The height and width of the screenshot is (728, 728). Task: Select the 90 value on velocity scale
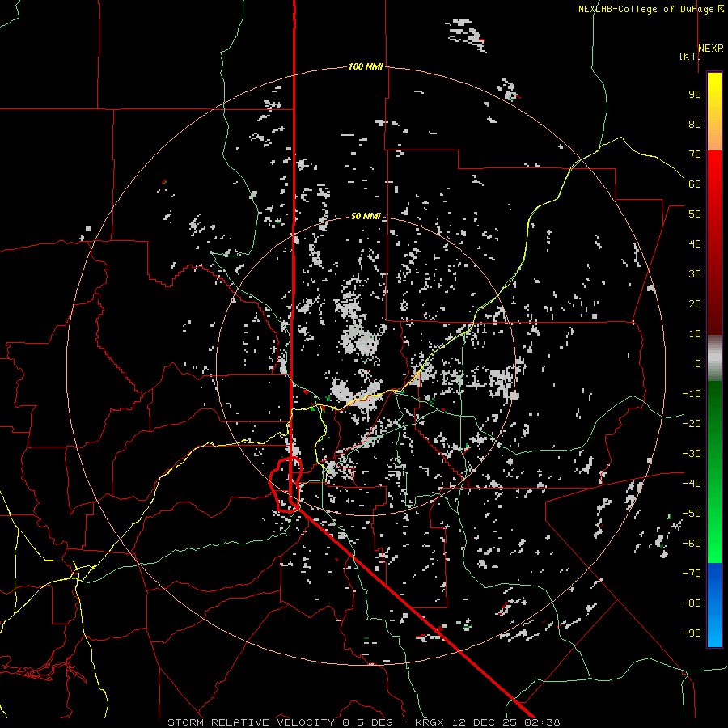pyautogui.click(x=695, y=95)
